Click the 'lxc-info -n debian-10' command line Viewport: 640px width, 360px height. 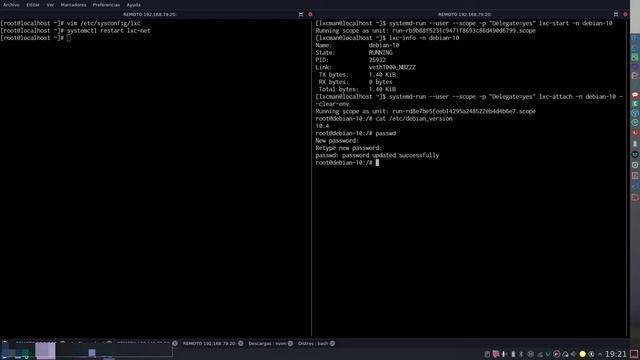pyautogui.click(x=387, y=38)
